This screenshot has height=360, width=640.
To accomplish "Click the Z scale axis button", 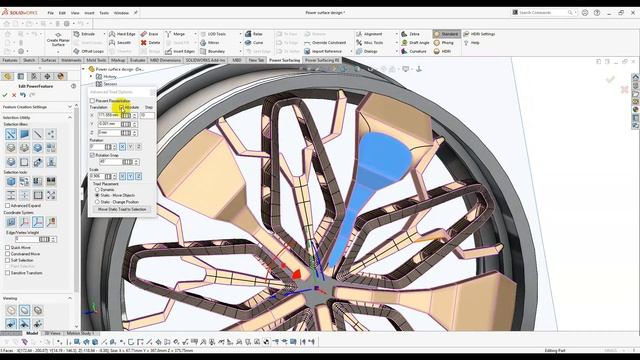I will coord(139,176).
